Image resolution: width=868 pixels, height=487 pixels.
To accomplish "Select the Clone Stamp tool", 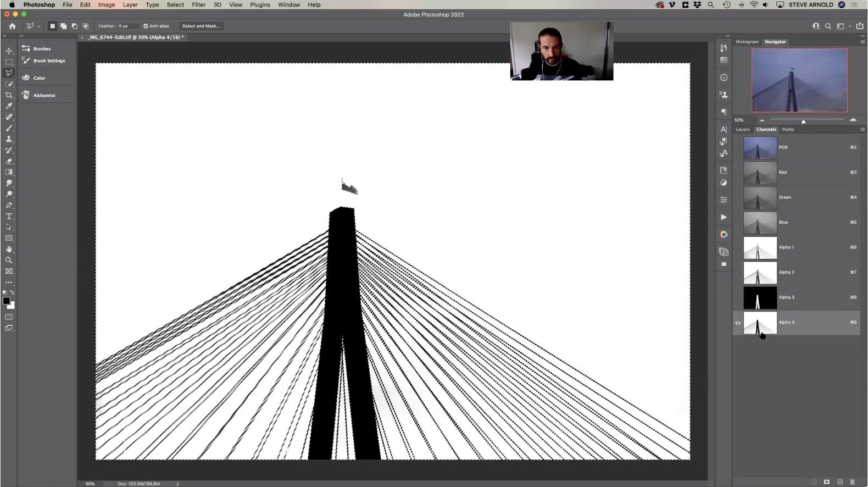I will tap(9, 139).
